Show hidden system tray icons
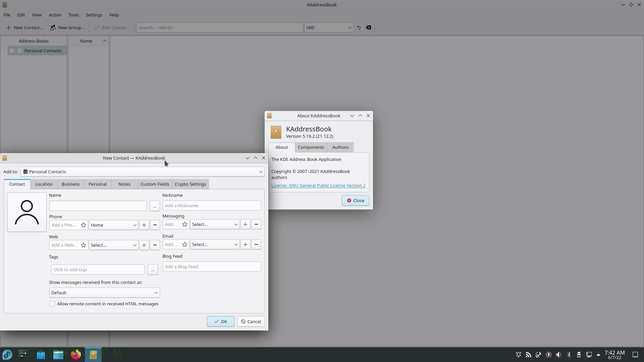The height and width of the screenshot is (362, 644). tap(598, 355)
